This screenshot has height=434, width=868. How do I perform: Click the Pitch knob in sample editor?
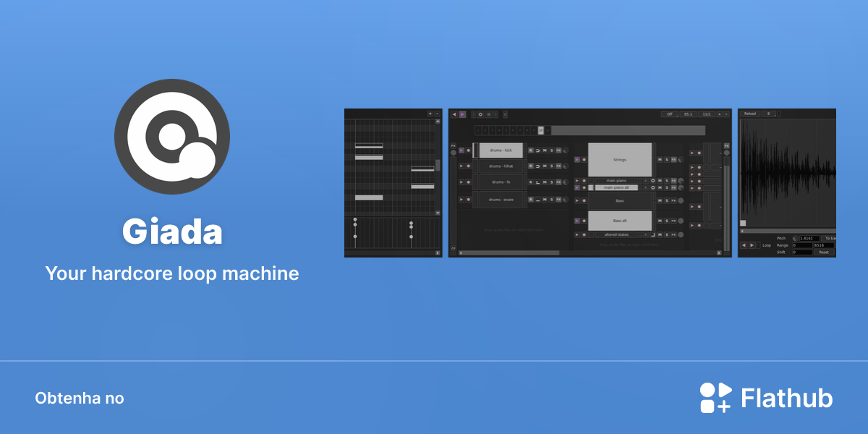[x=796, y=238]
